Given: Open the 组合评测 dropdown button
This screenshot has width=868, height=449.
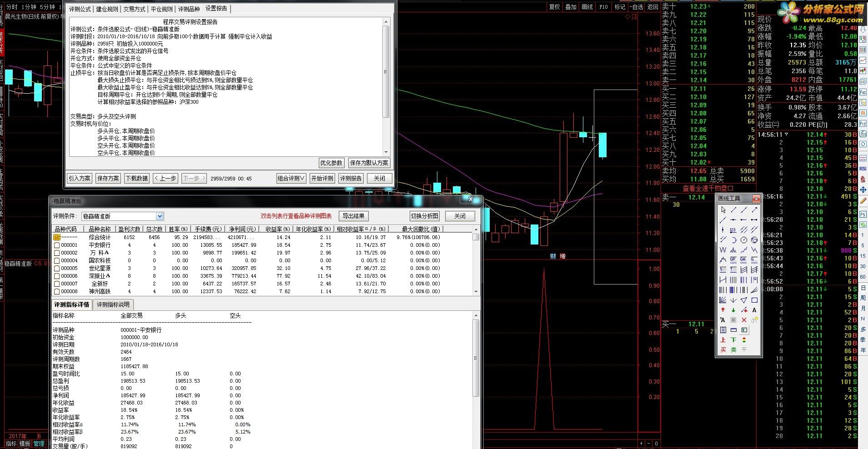Looking at the screenshot, I should click(291, 178).
